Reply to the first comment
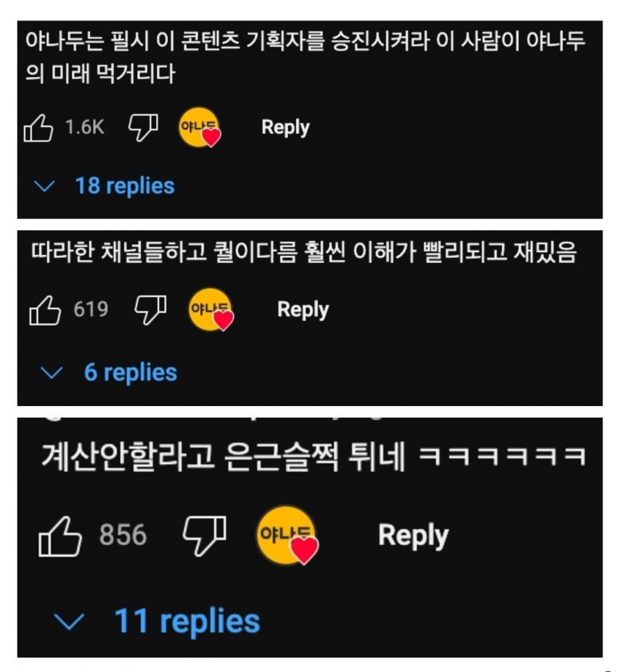The height and width of the screenshot is (672, 620). click(x=285, y=127)
